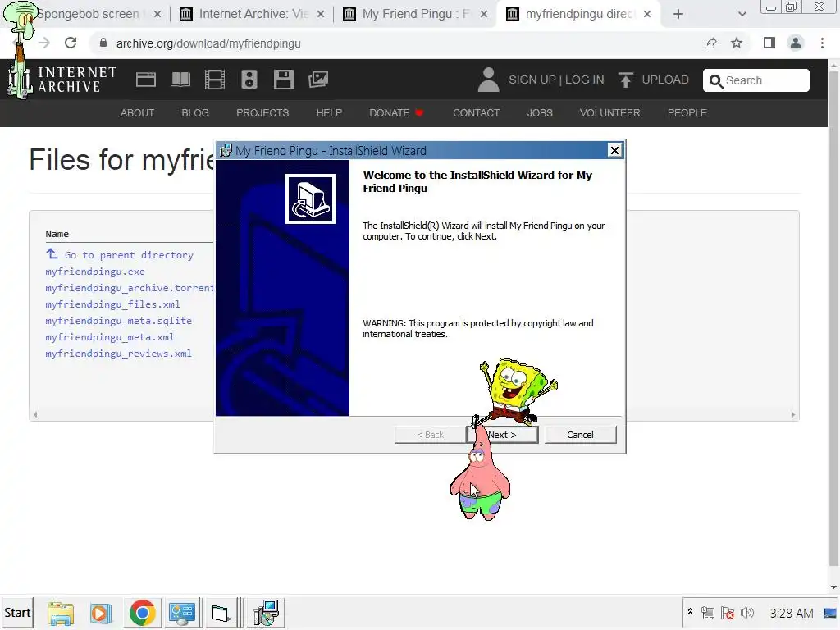The height and width of the screenshot is (630, 840).
Task: Open the BLOG menu item
Action: (x=195, y=113)
